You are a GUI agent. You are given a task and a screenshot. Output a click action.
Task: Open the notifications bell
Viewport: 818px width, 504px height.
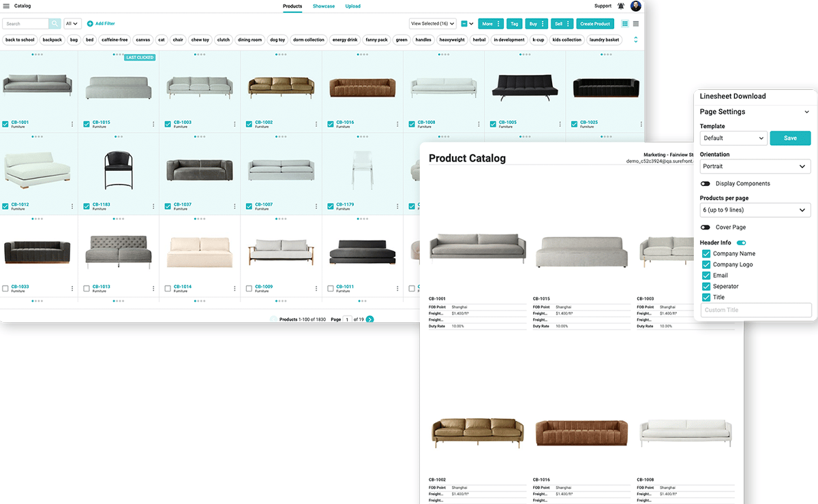621,6
